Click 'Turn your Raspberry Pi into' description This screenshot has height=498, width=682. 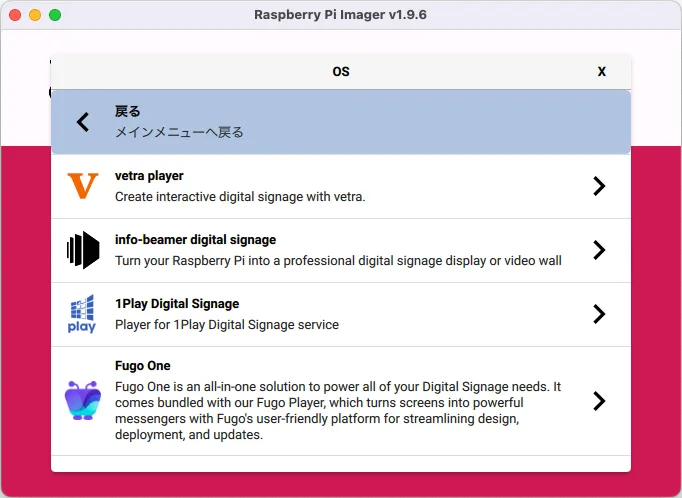pos(338,261)
